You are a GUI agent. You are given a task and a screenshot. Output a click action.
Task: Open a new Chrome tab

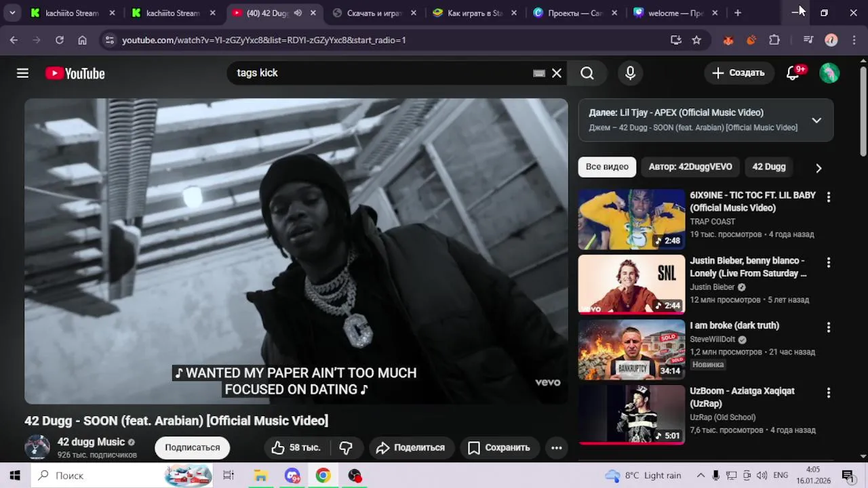coord(738,13)
